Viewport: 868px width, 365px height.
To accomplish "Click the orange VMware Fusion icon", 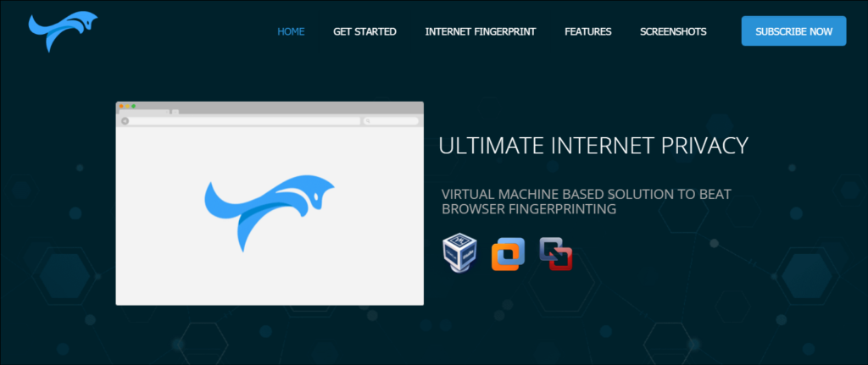I will click(508, 254).
